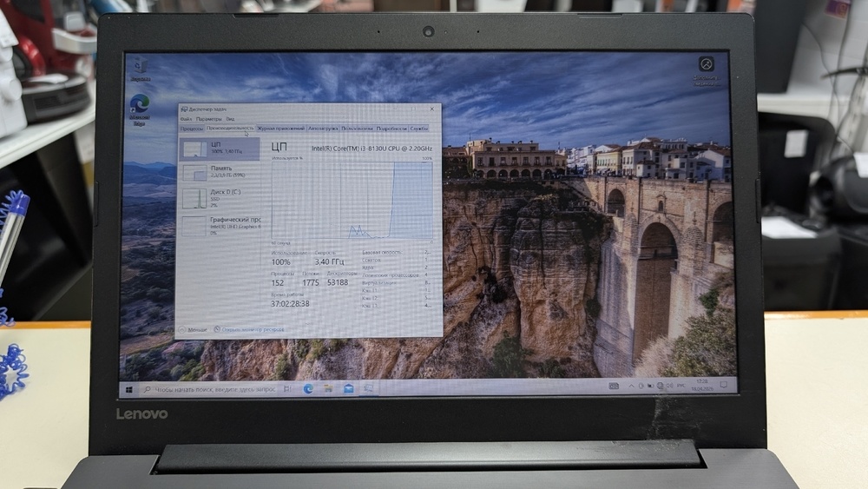
Task: Click the Task Manager title bar icon
Action: (184, 109)
